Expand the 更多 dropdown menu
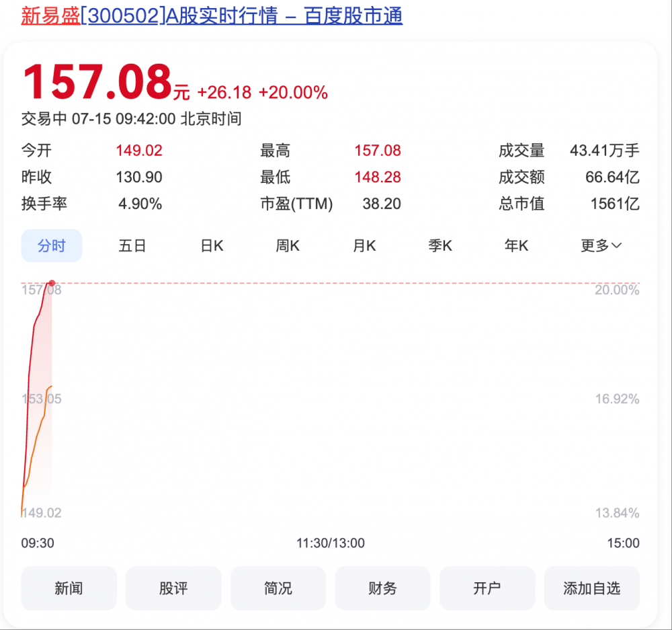Viewport: 672px width, 630px height. click(601, 245)
